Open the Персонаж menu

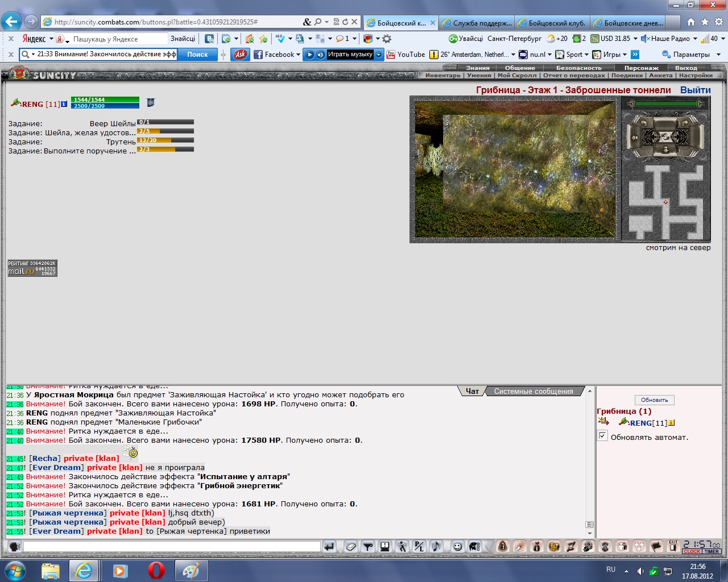pos(641,68)
